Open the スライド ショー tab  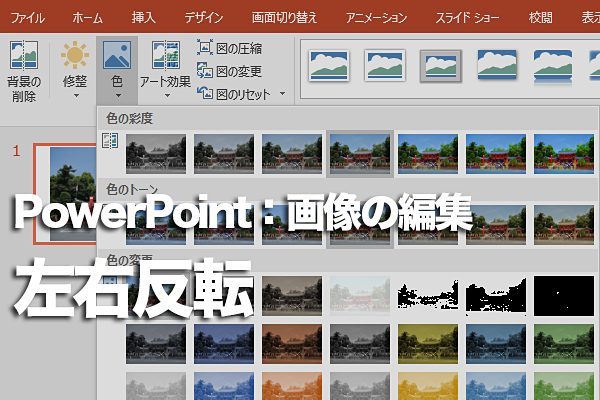[467, 18]
